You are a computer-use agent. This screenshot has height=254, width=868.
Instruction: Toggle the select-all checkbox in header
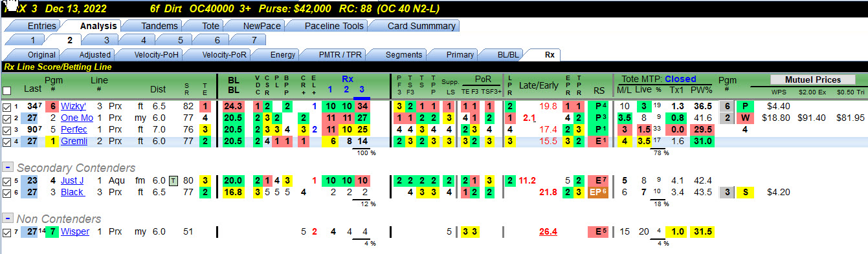(6, 90)
